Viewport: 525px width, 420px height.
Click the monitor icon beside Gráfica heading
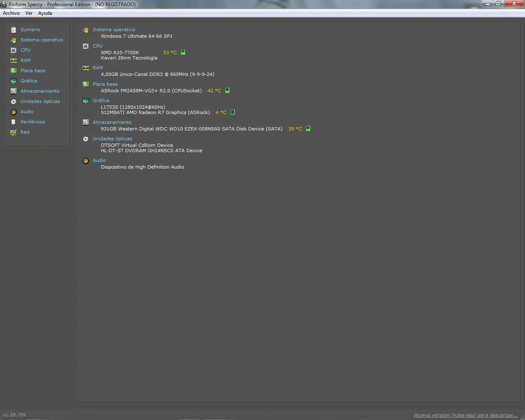click(86, 100)
